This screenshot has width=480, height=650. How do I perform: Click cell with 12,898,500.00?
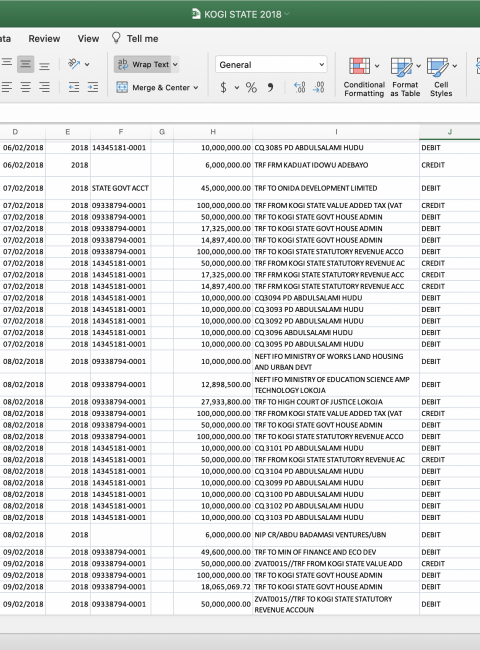(x=213, y=385)
